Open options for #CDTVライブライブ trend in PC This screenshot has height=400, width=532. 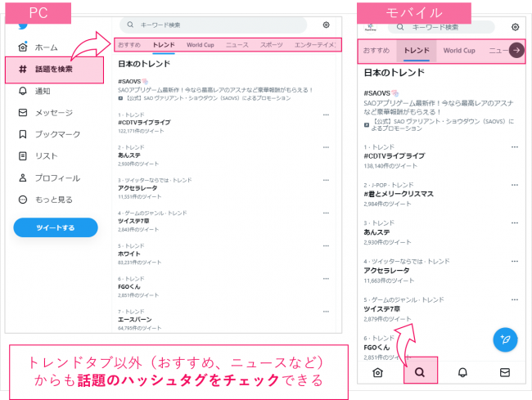point(327,115)
